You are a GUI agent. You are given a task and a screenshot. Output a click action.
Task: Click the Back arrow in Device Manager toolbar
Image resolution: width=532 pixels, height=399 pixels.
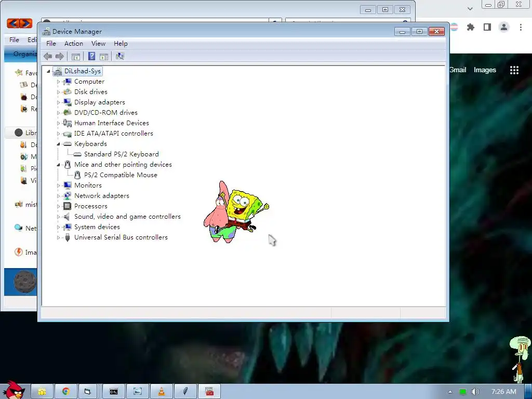48,56
